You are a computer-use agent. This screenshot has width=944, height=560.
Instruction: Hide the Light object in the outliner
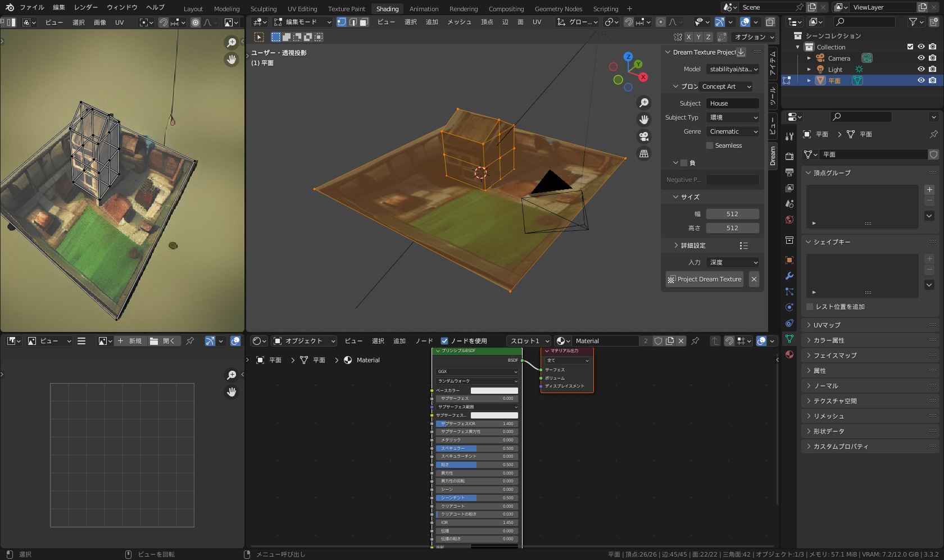tap(921, 69)
